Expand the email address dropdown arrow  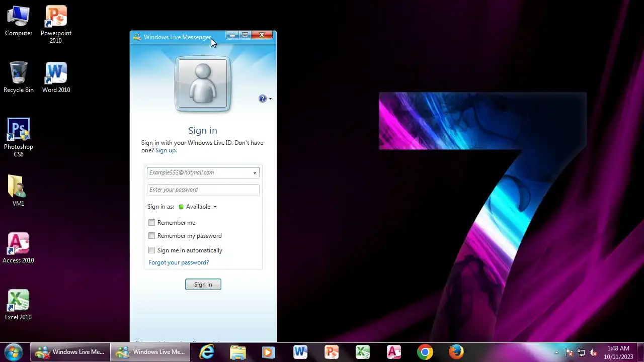point(255,173)
